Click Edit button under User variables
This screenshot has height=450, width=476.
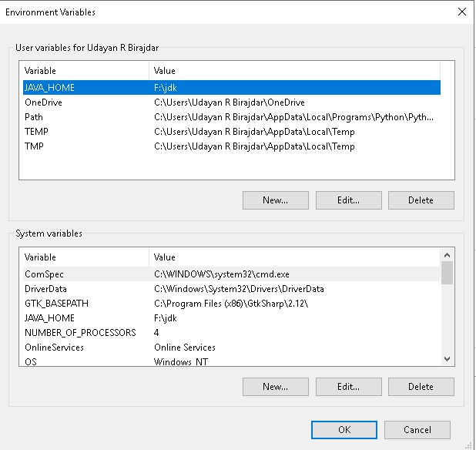(x=348, y=200)
